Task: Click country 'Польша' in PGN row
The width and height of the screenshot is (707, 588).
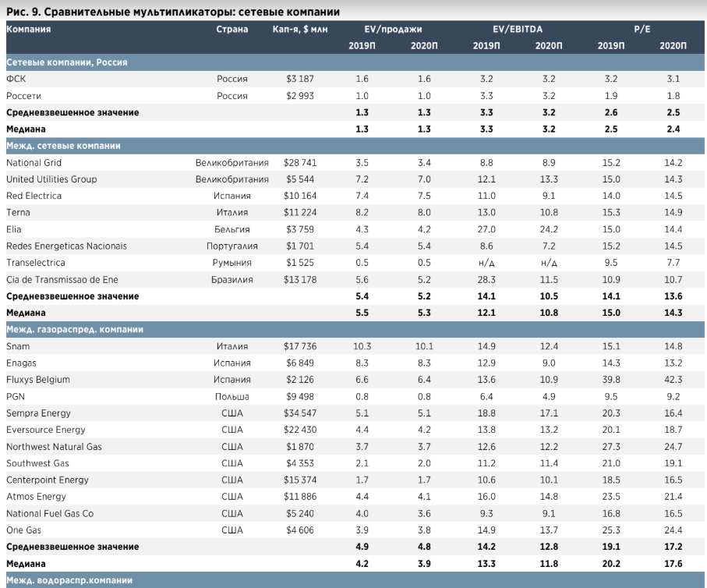Action: 232,396
